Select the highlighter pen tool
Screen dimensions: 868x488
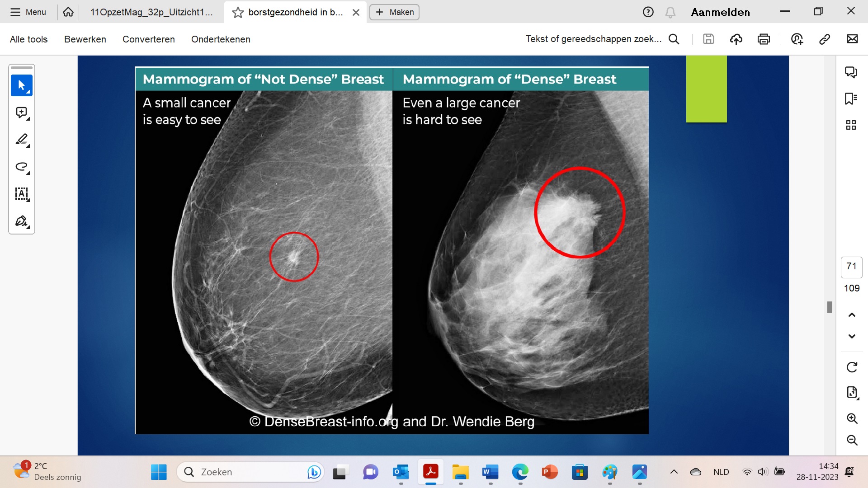[x=21, y=140]
